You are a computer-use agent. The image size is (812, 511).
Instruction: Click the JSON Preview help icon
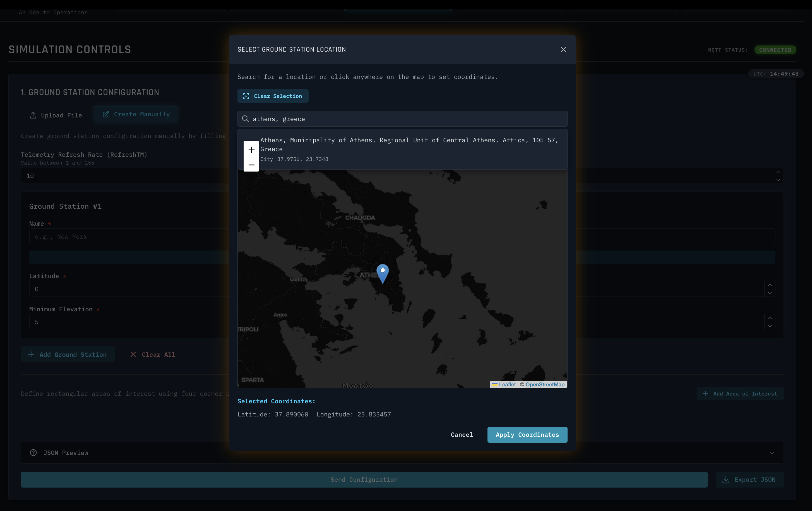click(33, 453)
